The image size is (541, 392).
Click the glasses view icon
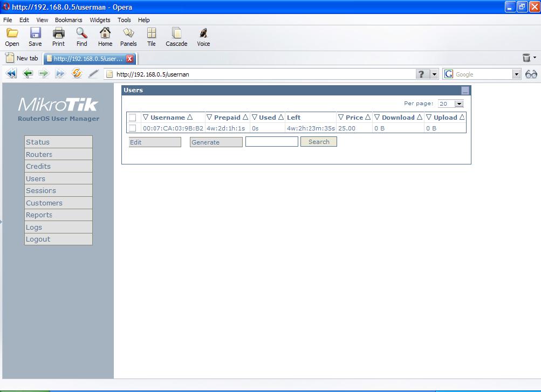click(531, 74)
